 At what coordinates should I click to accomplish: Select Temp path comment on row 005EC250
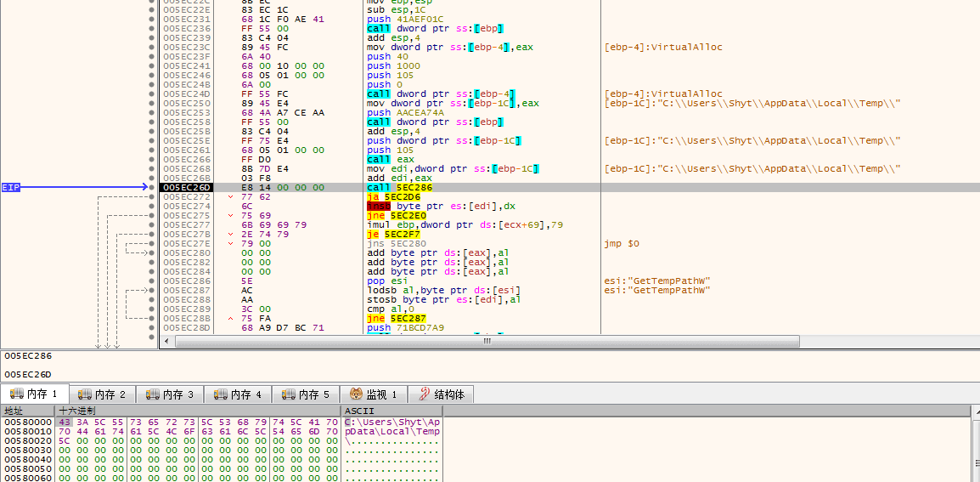(x=752, y=104)
